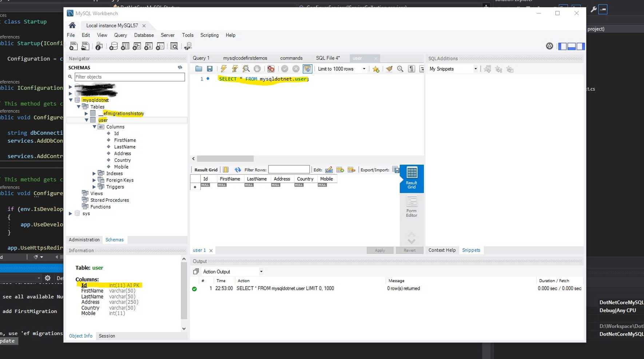644x359 pixels.
Task: Switch to the Administration tab
Action: 84,240
